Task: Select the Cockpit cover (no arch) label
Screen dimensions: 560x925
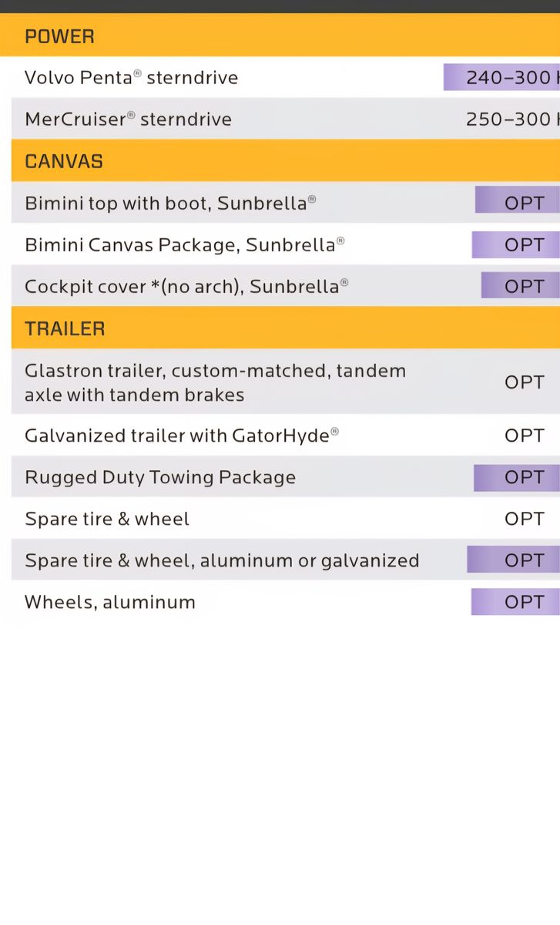Action: (186, 287)
